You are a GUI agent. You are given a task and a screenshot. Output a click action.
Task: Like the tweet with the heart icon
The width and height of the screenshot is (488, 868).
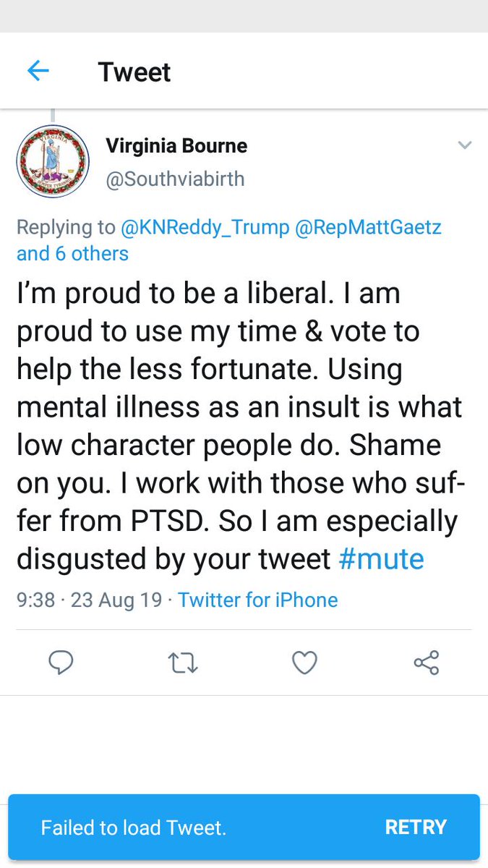pyautogui.click(x=304, y=663)
